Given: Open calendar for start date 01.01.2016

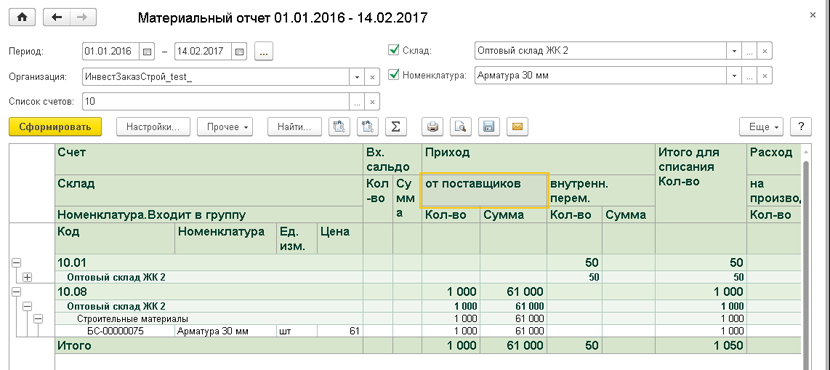Looking at the screenshot, I should coord(147,52).
